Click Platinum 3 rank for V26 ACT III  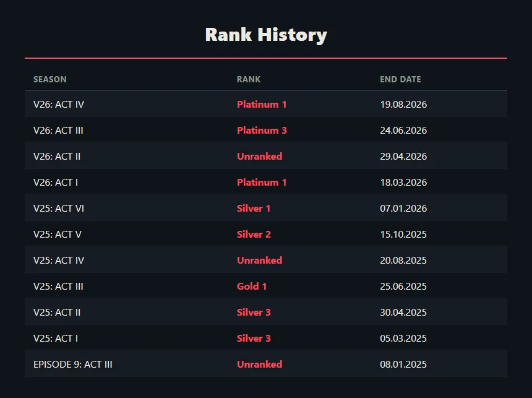(x=262, y=131)
